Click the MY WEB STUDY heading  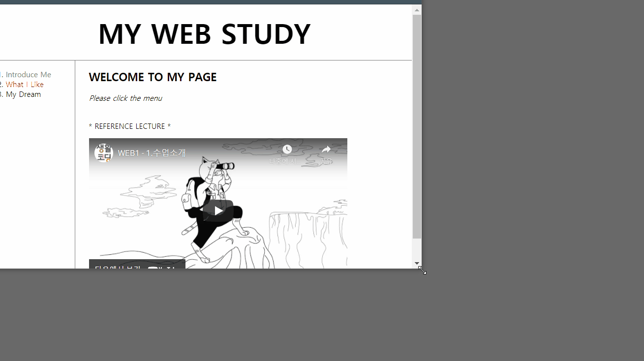tap(204, 34)
